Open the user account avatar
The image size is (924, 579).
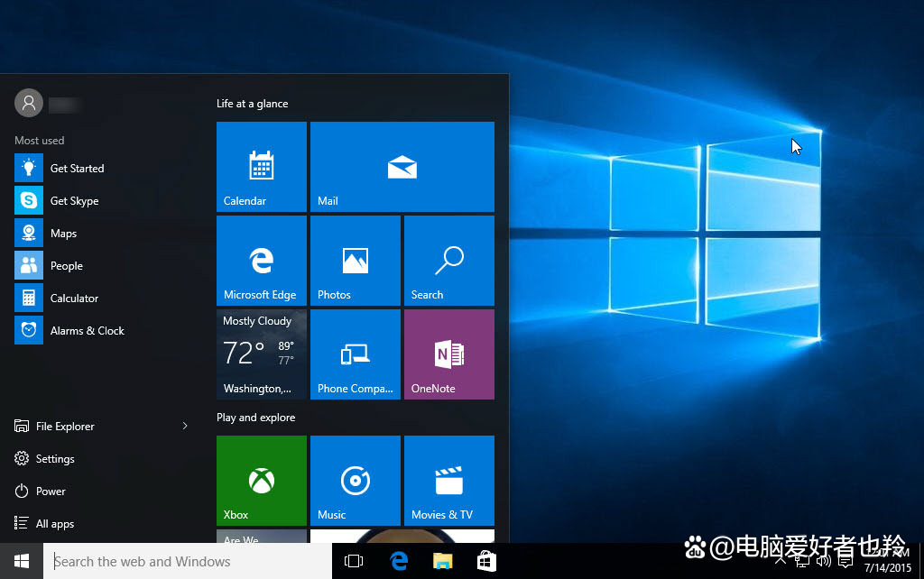click(29, 103)
